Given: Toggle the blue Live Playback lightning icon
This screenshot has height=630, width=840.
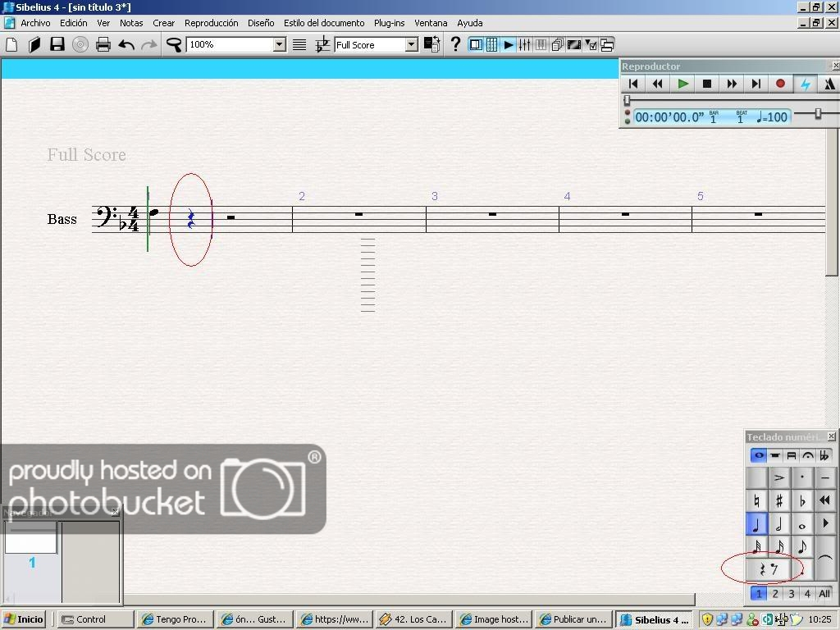Looking at the screenshot, I should coord(806,84).
